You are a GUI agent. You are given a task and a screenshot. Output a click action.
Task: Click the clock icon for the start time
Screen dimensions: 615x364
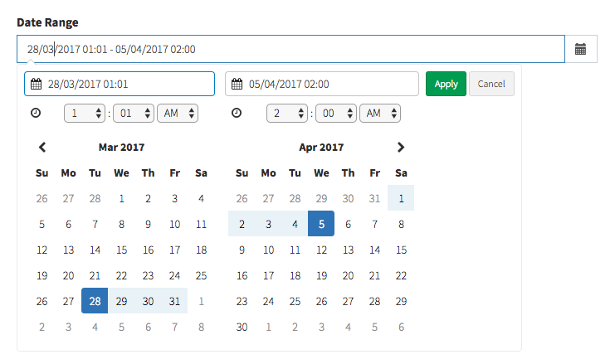(35, 113)
